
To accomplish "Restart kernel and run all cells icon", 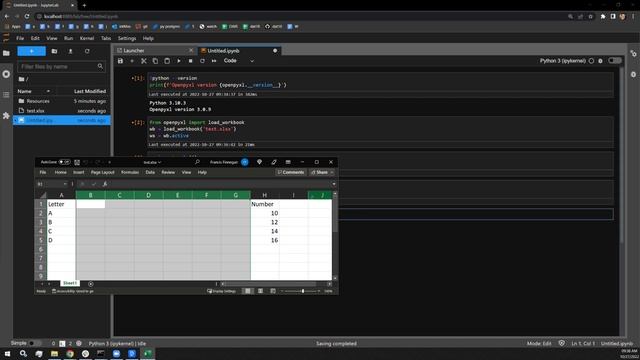I will tap(214, 61).
